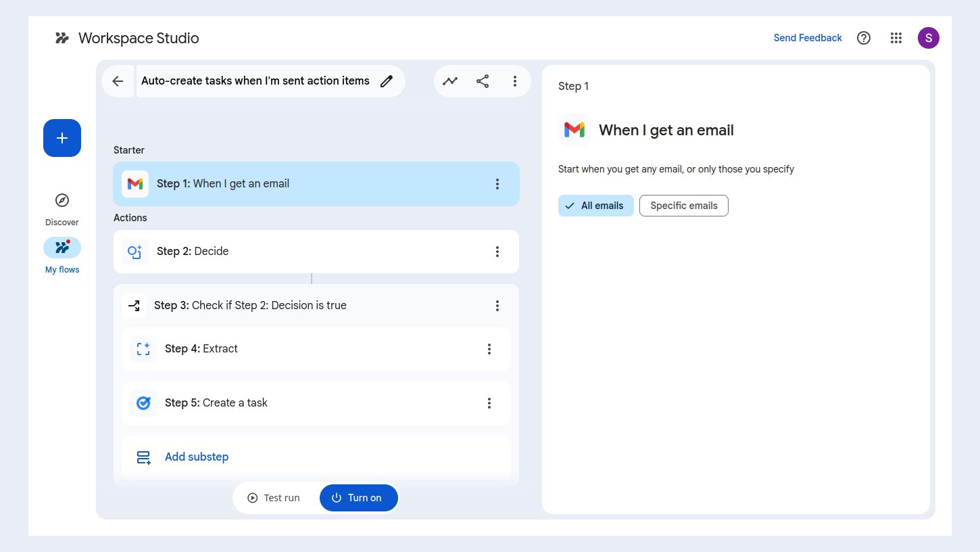This screenshot has width=980, height=552.
Task: Click the activity chart icon near the flow title
Action: click(450, 80)
